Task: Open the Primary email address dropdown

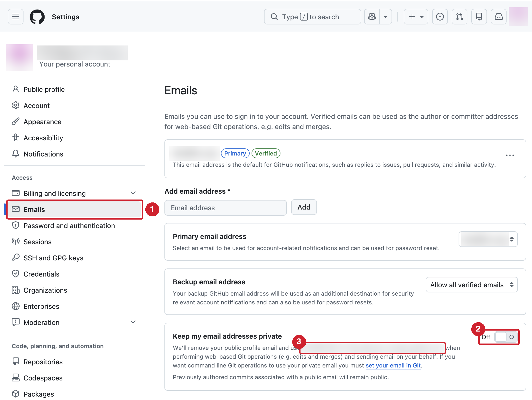Action: point(488,239)
